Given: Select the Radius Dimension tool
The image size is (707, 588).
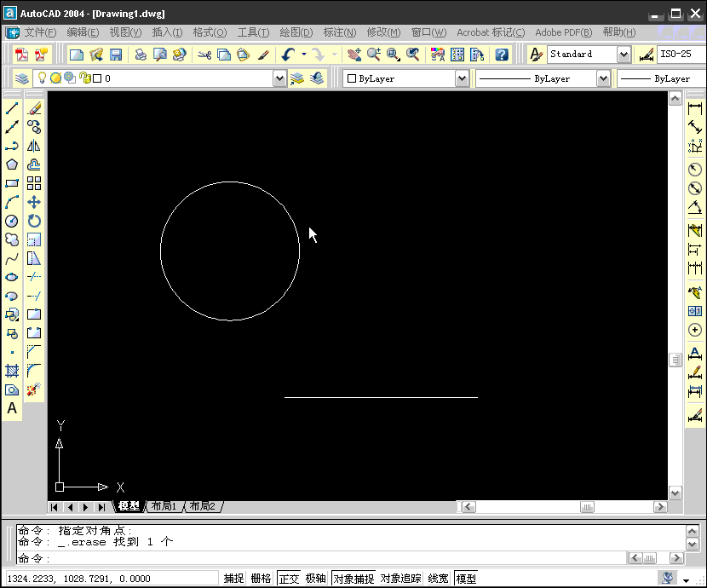Looking at the screenshot, I should tap(695, 169).
